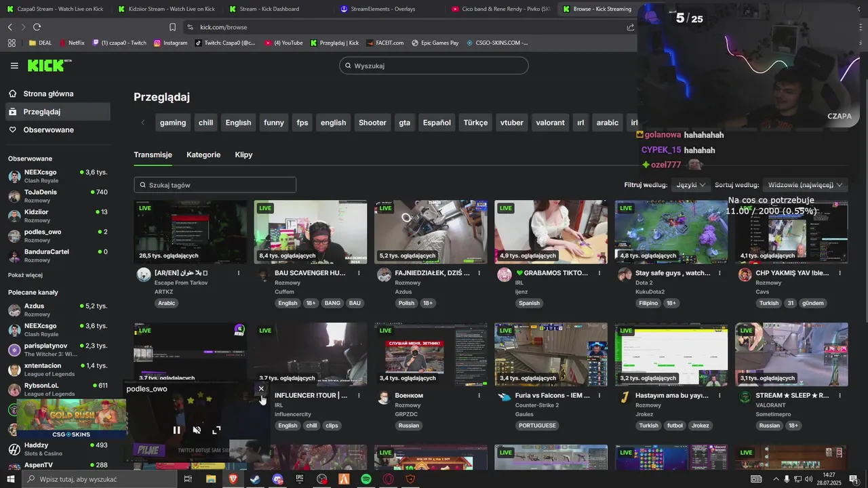Viewport: 868px width, 488px height.
Task: Expand podles_owo mini player to fullscreen
Action: point(216,430)
